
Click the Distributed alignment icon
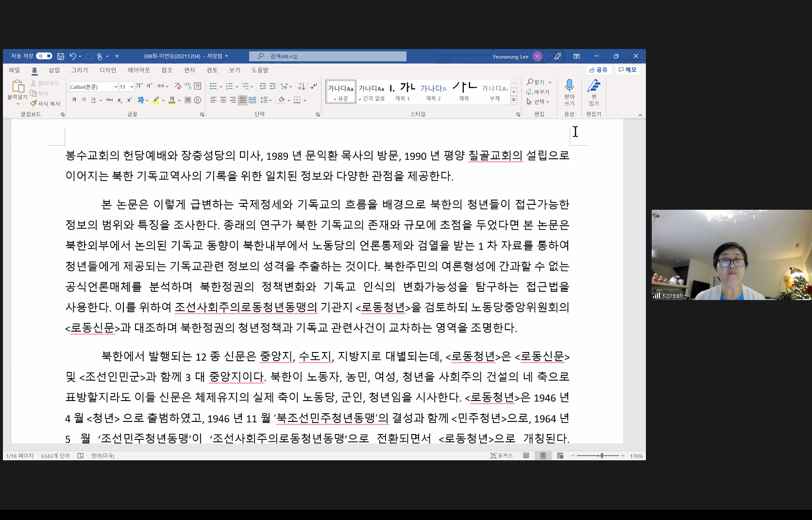tap(253, 100)
